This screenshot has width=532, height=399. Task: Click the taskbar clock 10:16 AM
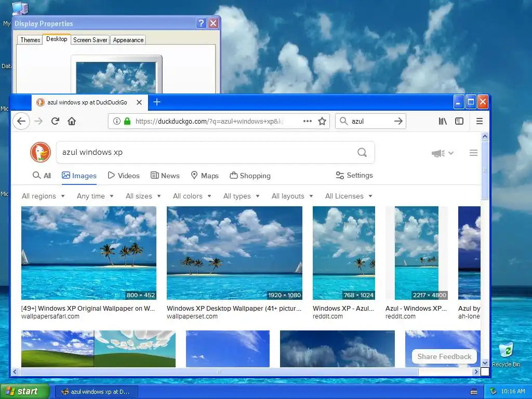pos(513,392)
